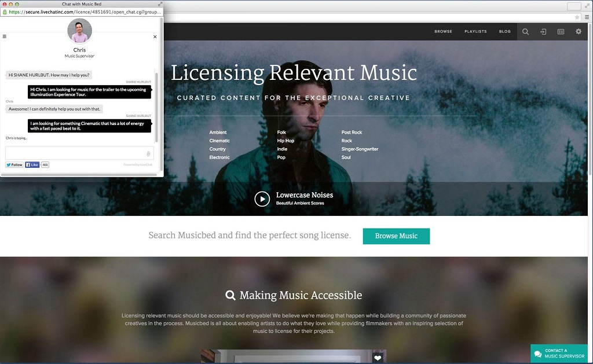The width and height of the screenshot is (593, 364).
Task: Click the 'Chris is typing...' status text
Action: pyautogui.click(x=17, y=138)
